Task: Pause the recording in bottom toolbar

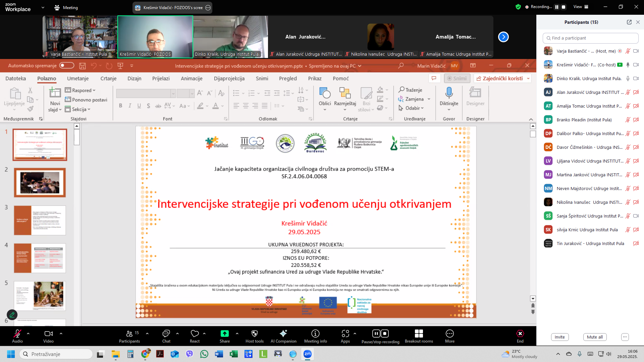Action: coord(376,334)
